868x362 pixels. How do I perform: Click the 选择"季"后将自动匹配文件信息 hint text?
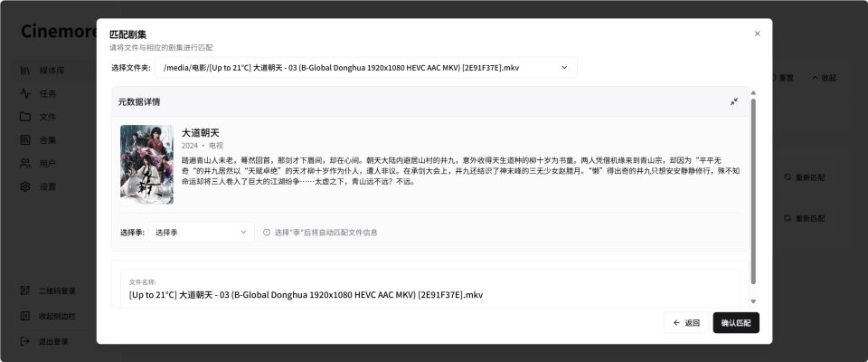pyautogui.click(x=326, y=233)
